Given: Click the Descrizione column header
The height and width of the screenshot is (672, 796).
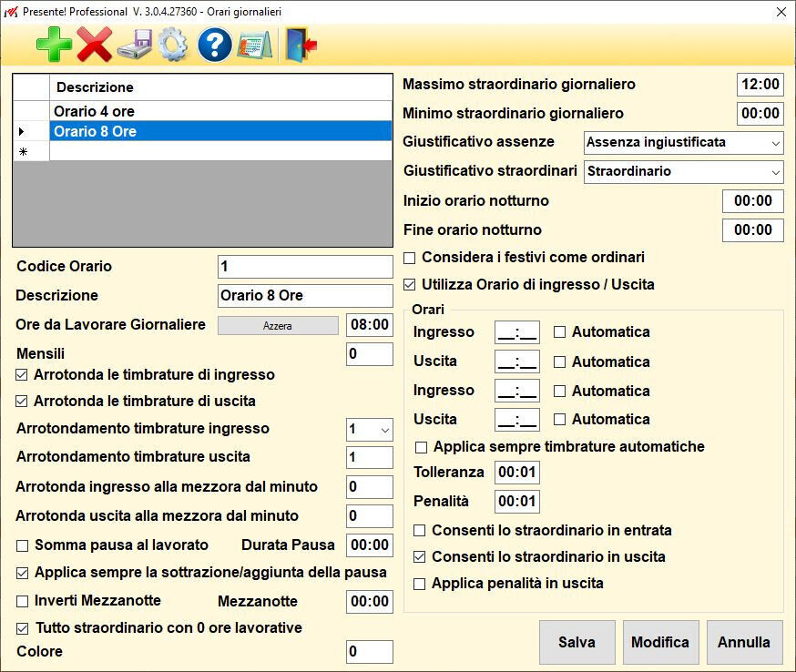Looking at the screenshot, I should pos(220,87).
